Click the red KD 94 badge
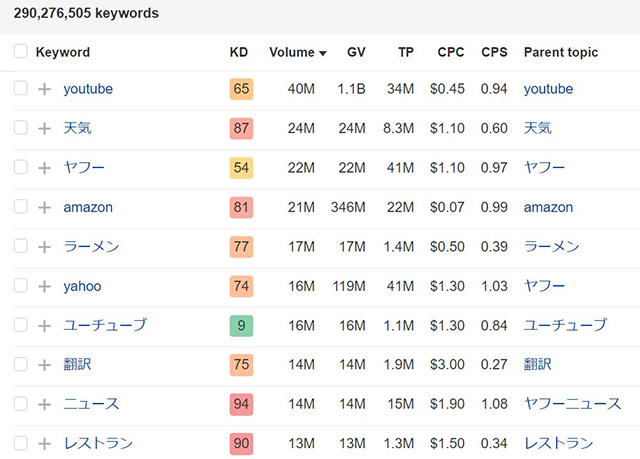The image size is (640, 459). click(241, 404)
